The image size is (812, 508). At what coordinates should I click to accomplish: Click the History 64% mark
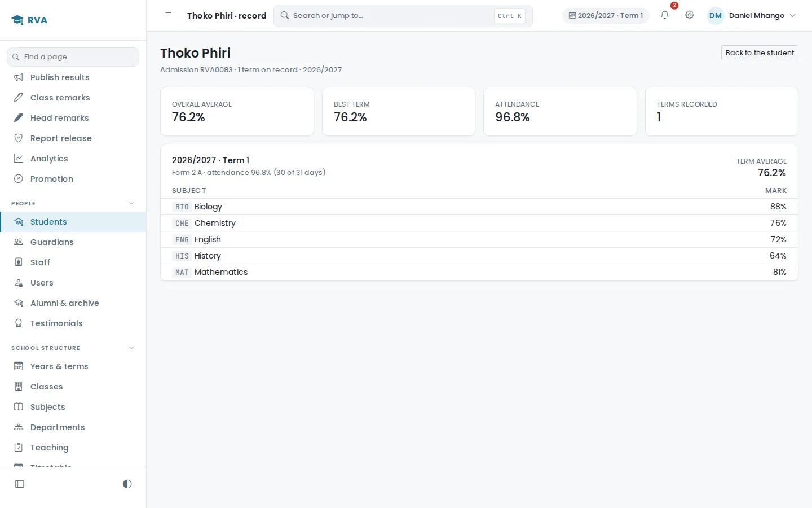(x=778, y=256)
